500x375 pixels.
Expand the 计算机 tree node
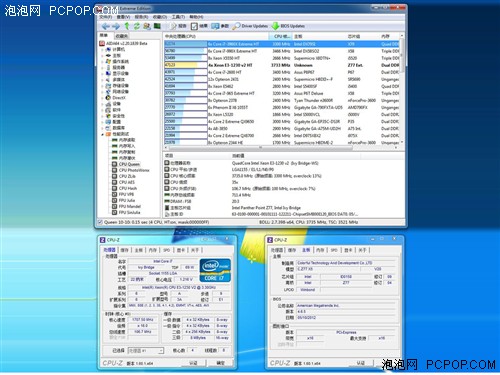pyautogui.click(x=102, y=49)
